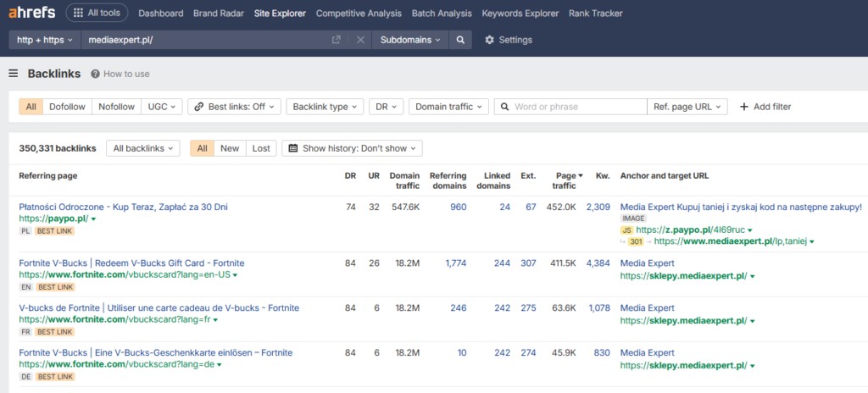
Task: Open Settings gear next to search
Action: [508, 40]
